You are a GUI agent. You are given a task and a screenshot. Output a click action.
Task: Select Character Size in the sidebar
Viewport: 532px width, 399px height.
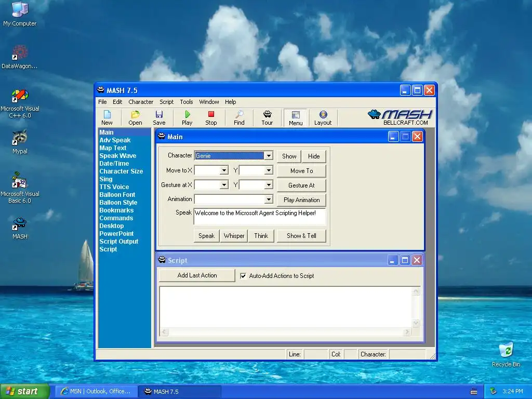point(121,171)
